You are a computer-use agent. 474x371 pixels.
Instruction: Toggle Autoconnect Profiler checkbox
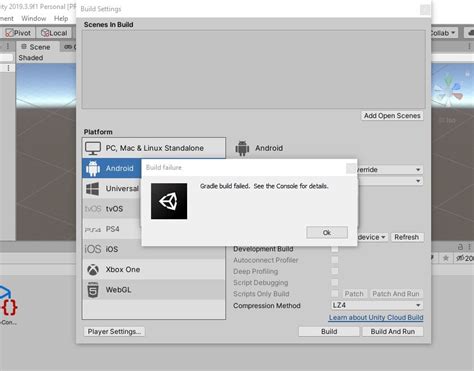tap(335, 260)
